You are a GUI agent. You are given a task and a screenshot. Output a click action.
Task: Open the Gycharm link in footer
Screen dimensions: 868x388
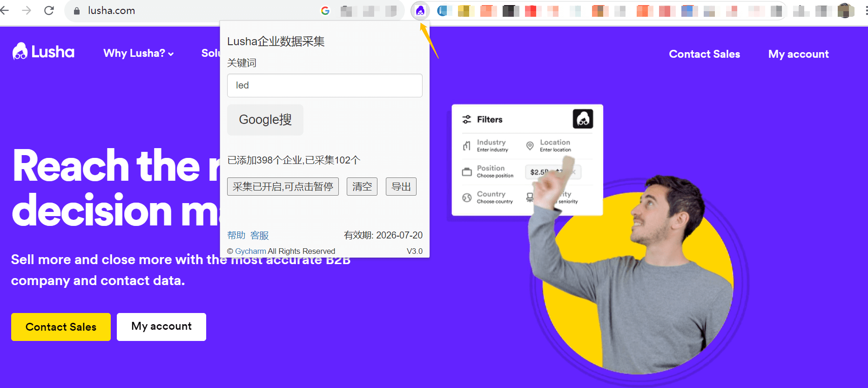point(250,251)
